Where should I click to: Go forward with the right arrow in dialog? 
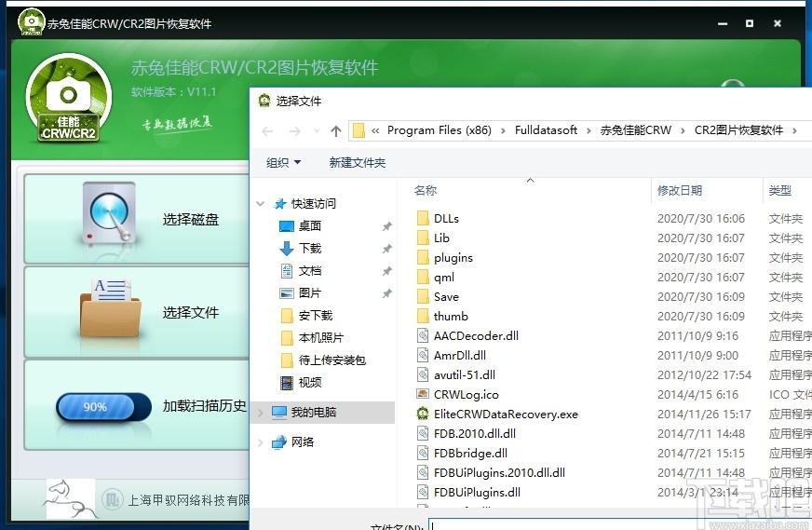[x=294, y=131]
